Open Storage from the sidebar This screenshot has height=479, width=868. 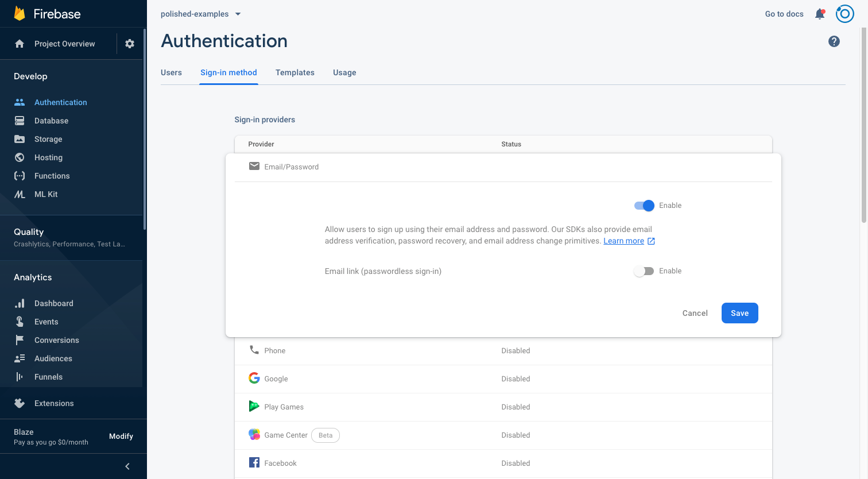[x=48, y=139]
